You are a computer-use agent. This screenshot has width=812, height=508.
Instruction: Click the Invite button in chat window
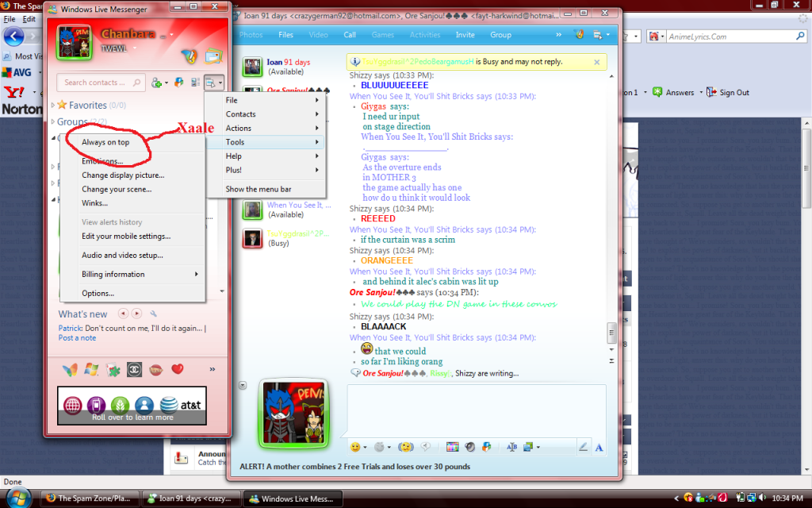point(465,35)
